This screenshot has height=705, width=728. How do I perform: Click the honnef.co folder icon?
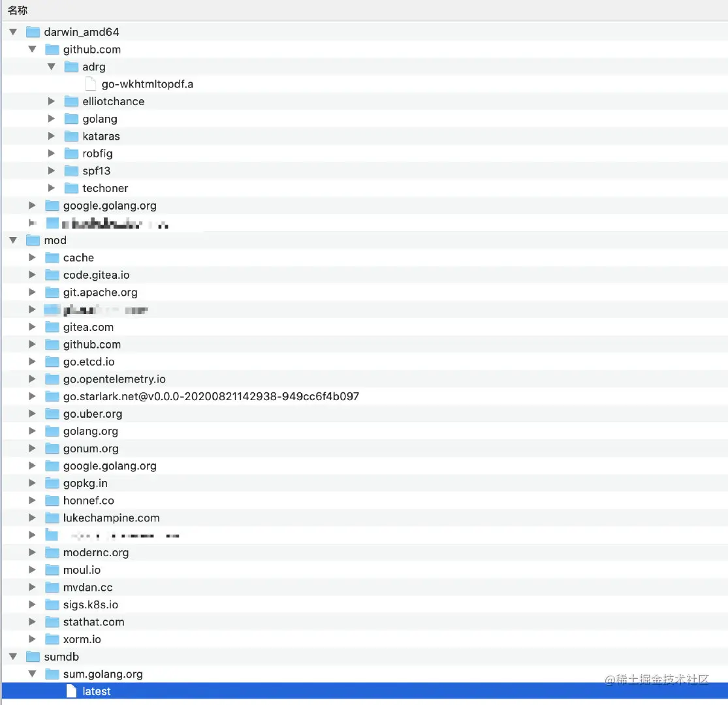[x=52, y=500]
